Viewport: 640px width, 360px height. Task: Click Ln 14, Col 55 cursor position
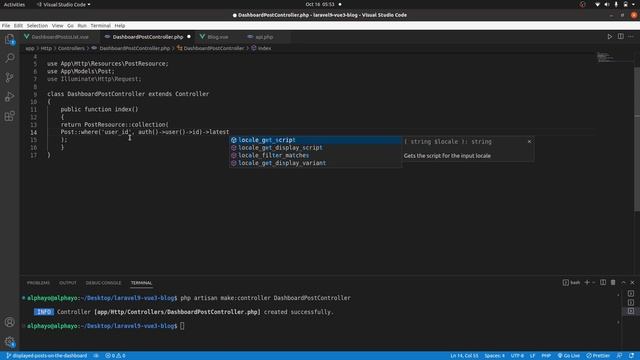coord(464,356)
